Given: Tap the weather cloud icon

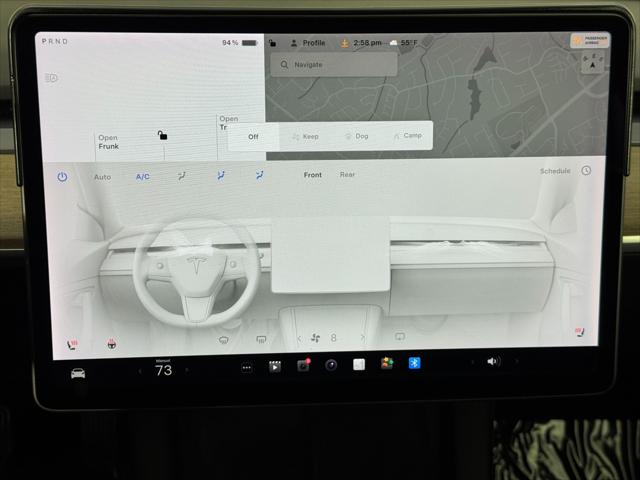Looking at the screenshot, I should click(393, 42).
